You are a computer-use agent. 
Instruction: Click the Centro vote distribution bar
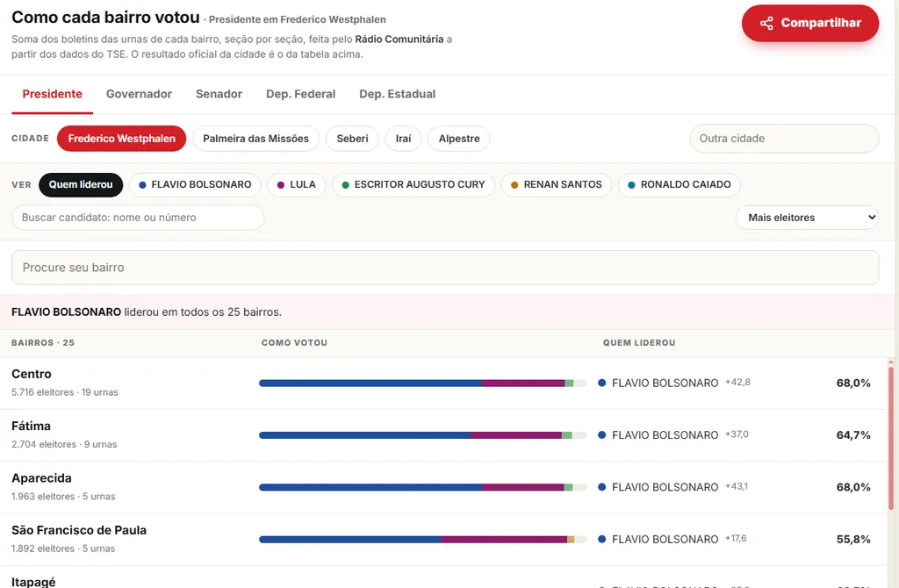point(423,384)
